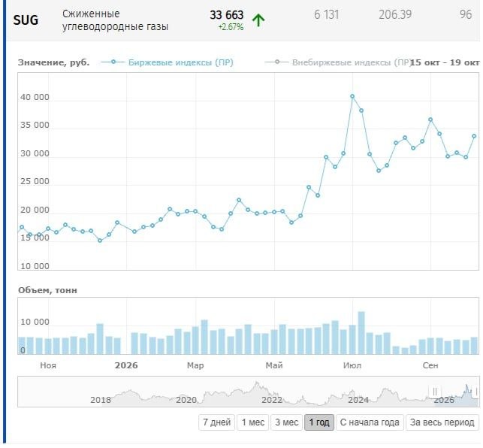483x448 pixels.
Task: Grab the left navigator range handle
Action: tap(435, 392)
